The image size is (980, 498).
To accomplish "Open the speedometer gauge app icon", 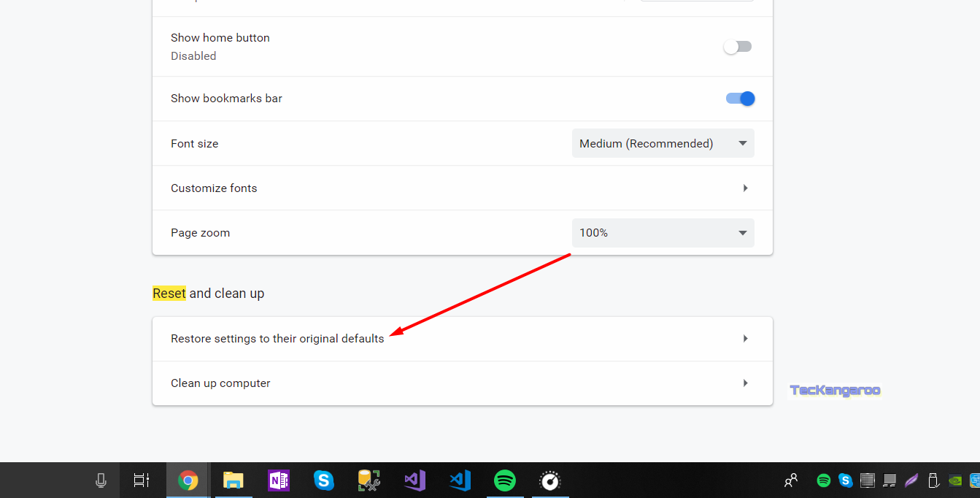I will (x=549, y=480).
